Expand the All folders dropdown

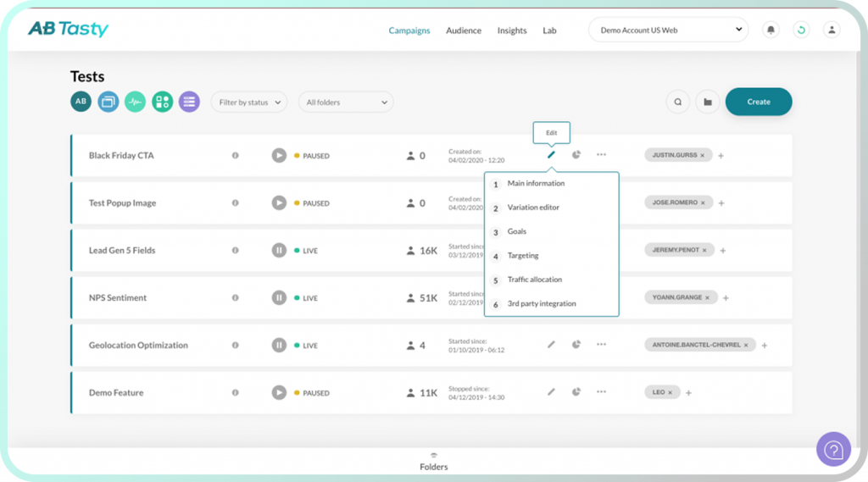[346, 102]
